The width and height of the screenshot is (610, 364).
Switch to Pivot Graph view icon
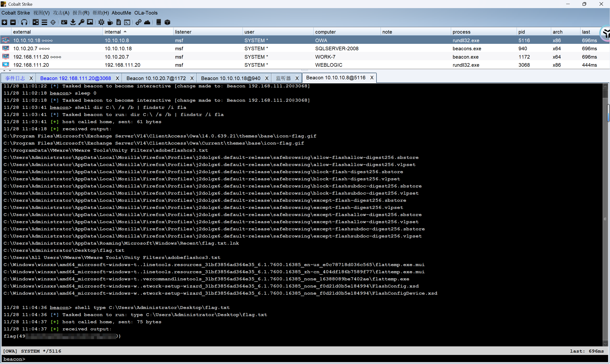[x=36, y=22]
